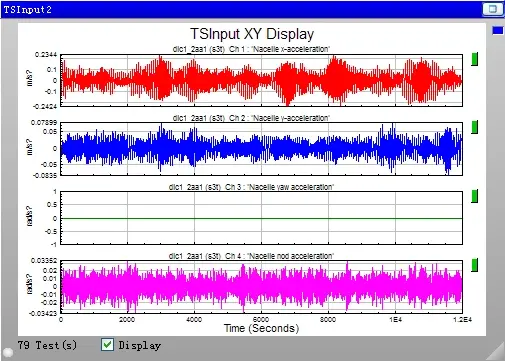
Task: Click the green indicator beside the Nacelle y-acceleration plot
Action: point(474,127)
